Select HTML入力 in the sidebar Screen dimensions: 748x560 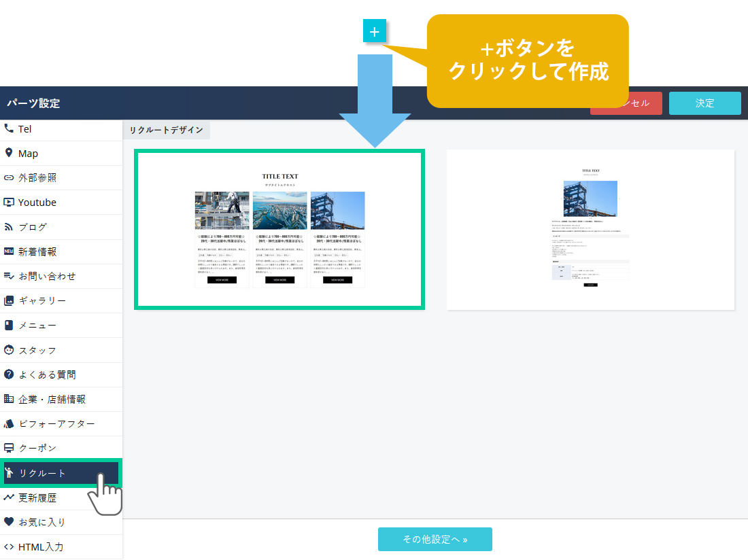(41, 546)
